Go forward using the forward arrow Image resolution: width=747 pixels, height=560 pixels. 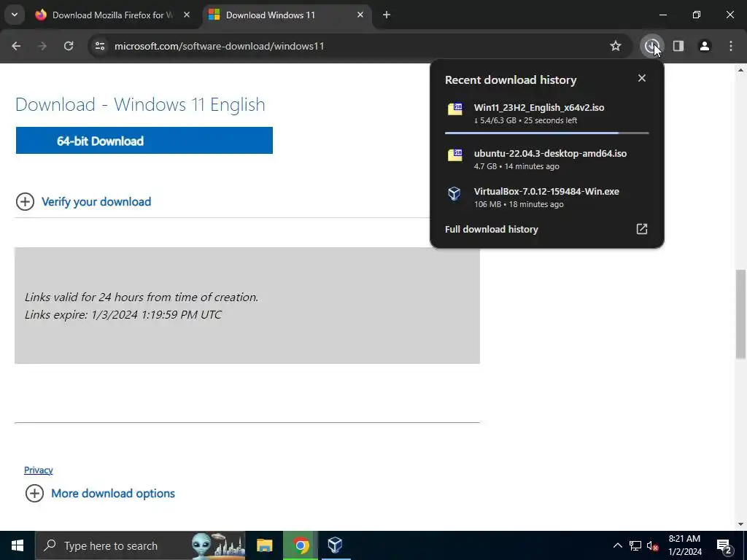pos(42,46)
